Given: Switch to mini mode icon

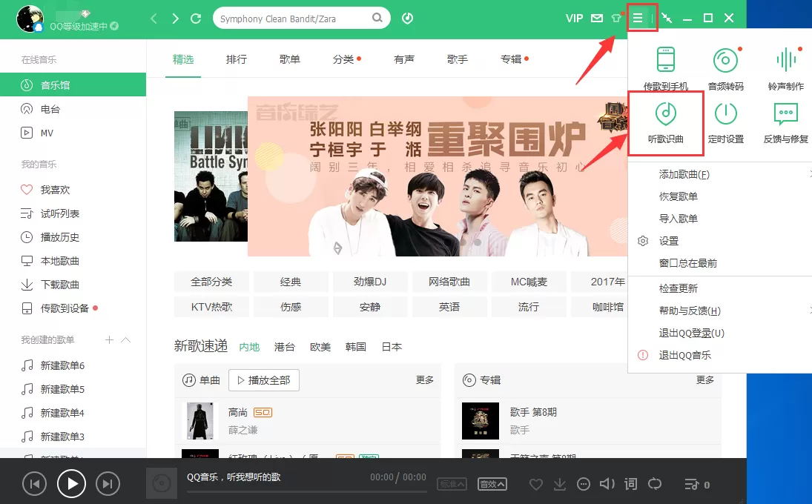Looking at the screenshot, I should [x=667, y=18].
